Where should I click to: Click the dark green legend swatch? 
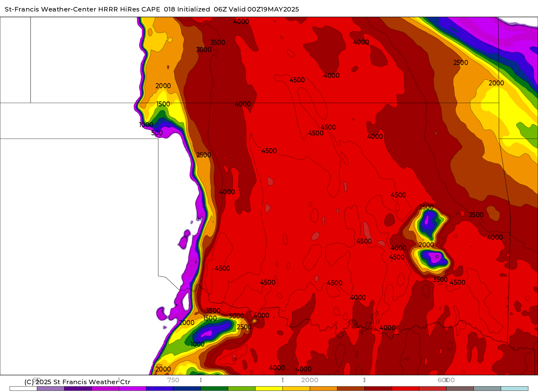click(214, 389)
